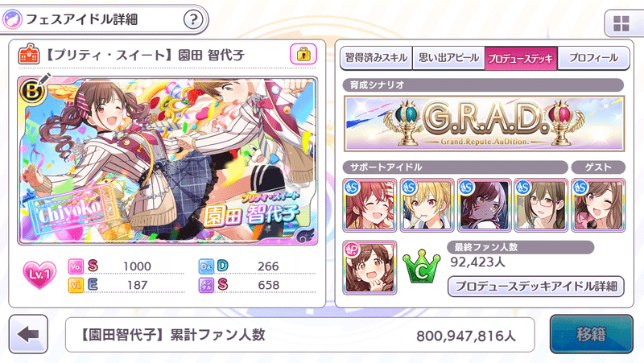Select the red-haired support idol card
The image size is (644, 363).
(369, 205)
